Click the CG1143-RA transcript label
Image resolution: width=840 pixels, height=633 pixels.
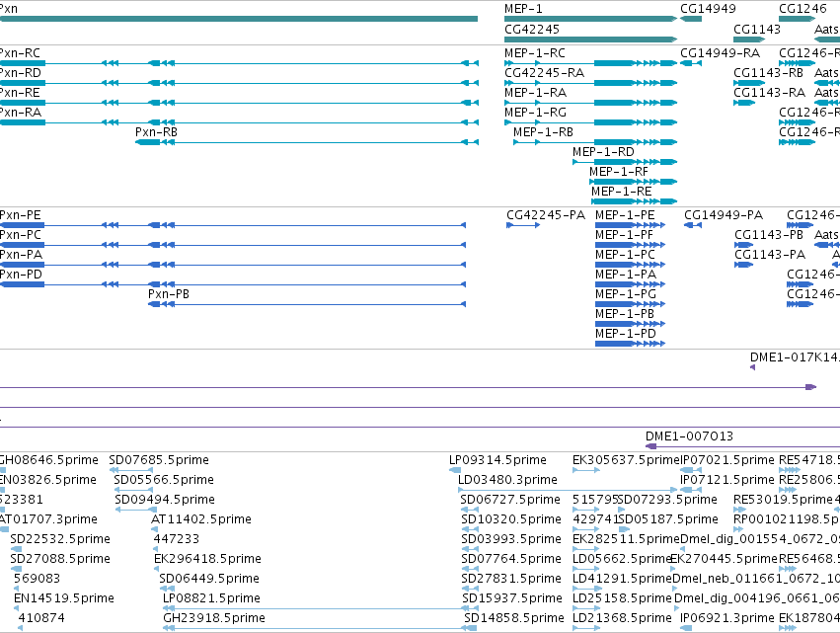pos(769,93)
